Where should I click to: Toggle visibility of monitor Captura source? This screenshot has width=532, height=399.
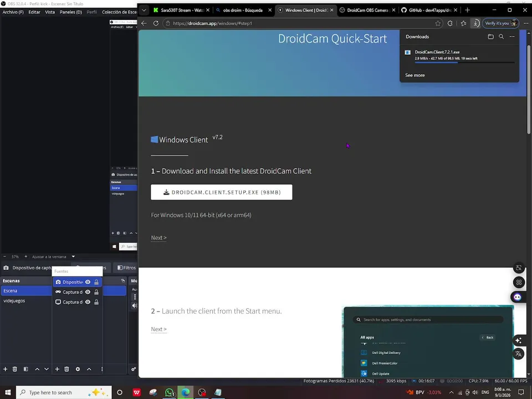click(x=88, y=302)
